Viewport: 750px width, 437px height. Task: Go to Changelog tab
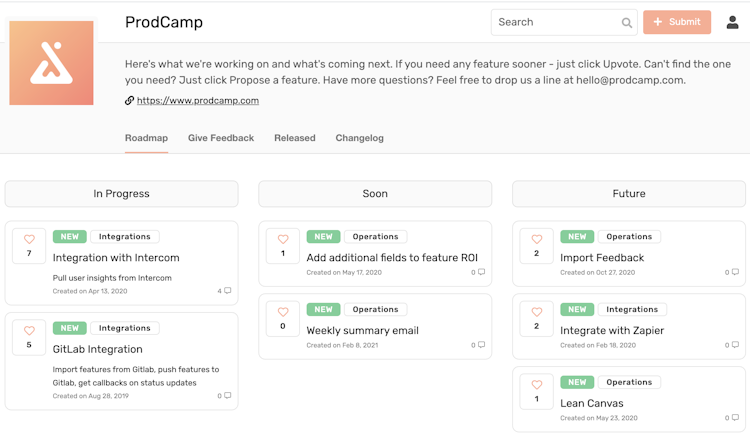[359, 138]
